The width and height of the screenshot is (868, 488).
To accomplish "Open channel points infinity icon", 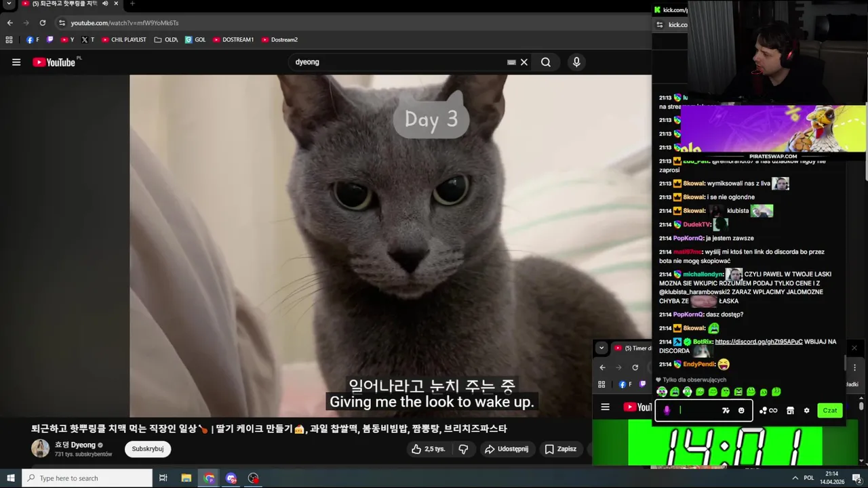I will (x=768, y=410).
